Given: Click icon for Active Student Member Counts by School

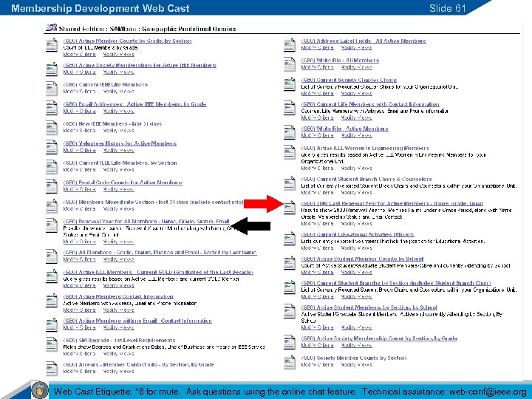Looking at the screenshot, I should (290, 262).
